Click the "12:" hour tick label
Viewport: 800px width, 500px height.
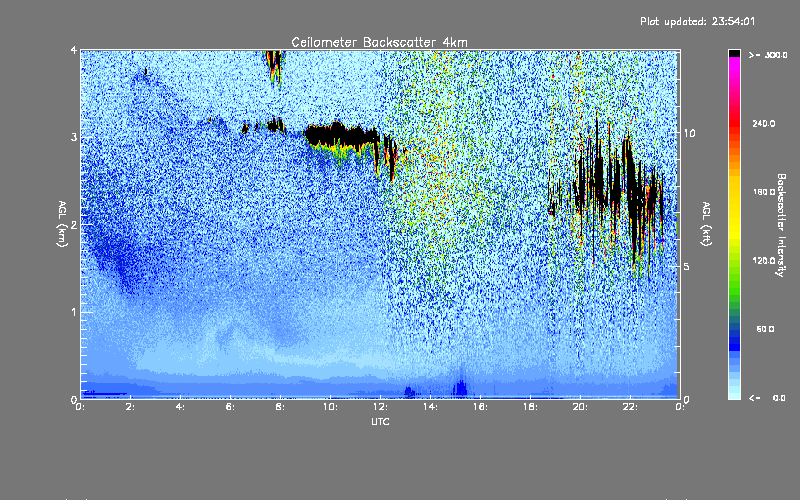[x=380, y=407]
